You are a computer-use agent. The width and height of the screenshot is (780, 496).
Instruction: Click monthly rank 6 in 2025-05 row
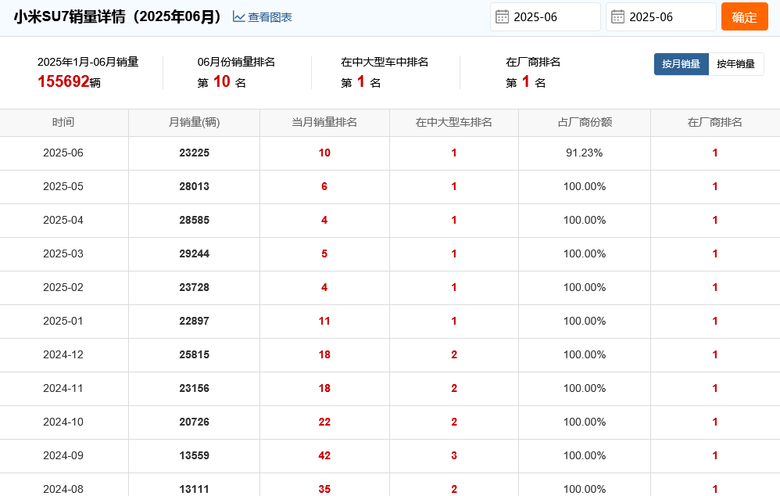[x=324, y=187]
